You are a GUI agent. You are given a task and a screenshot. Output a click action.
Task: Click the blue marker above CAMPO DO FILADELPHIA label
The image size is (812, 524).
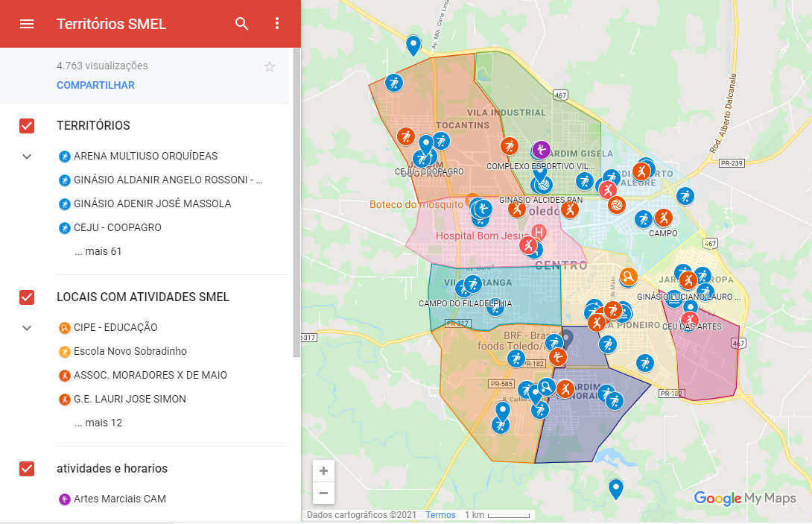tap(473, 283)
